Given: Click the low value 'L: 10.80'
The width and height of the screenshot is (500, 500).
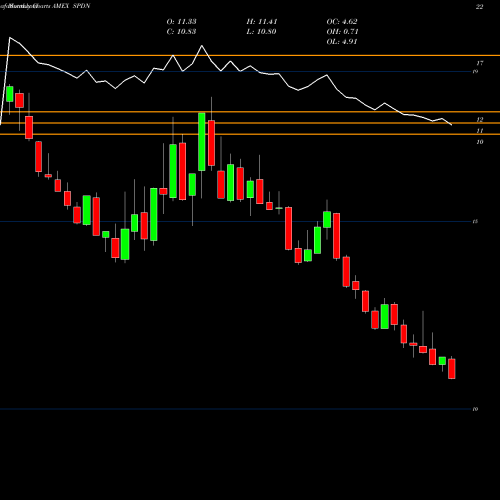Looking at the screenshot, I should pyautogui.click(x=261, y=32).
